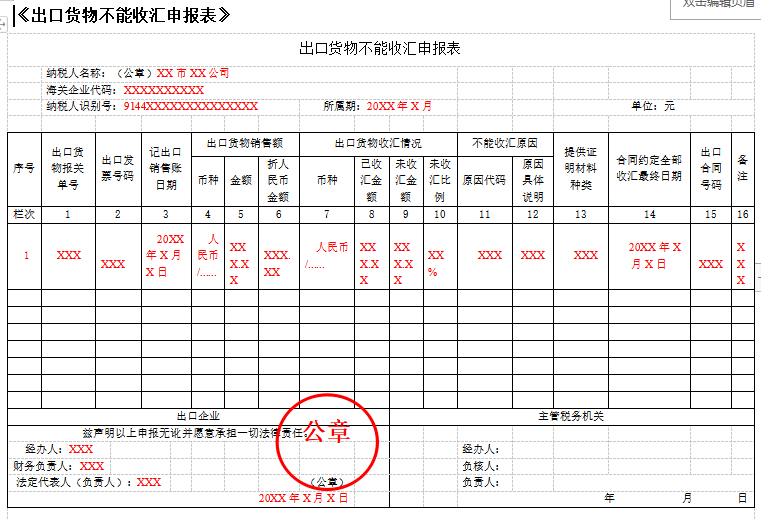Click the 未收汇比例 cell showing XX%
761x520 pixels.
(437, 263)
